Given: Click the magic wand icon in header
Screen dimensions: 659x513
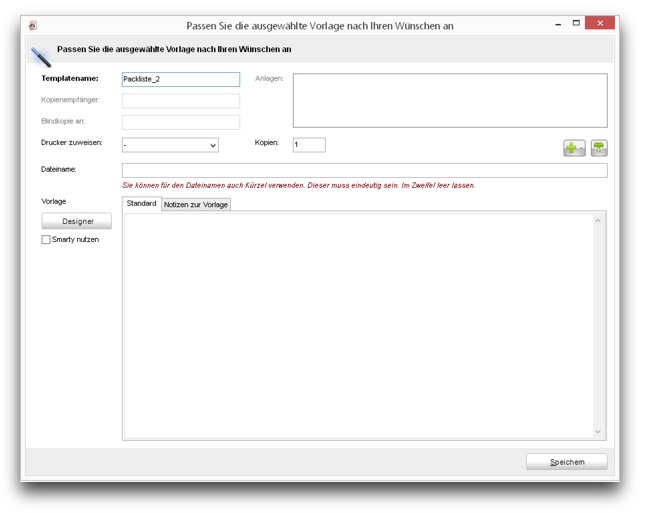Looking at the screenshot, I should point(41,56).
